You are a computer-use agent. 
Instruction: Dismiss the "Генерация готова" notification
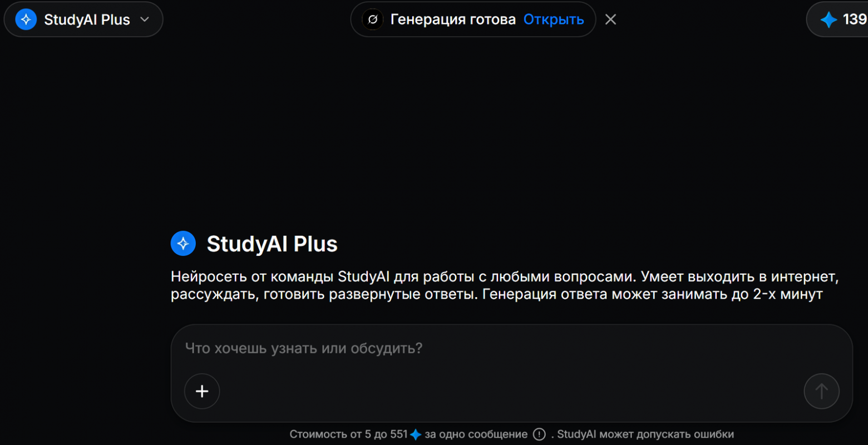[610, 19]
